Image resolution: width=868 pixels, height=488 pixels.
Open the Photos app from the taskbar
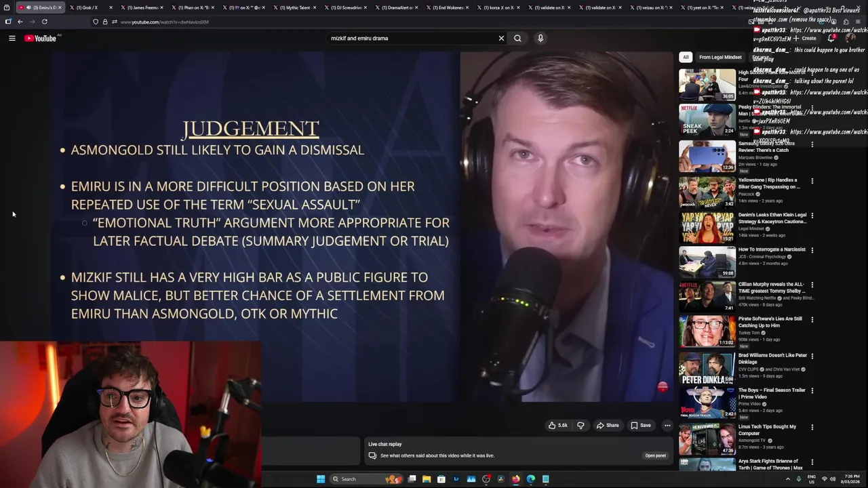click(x=471, y=479)
